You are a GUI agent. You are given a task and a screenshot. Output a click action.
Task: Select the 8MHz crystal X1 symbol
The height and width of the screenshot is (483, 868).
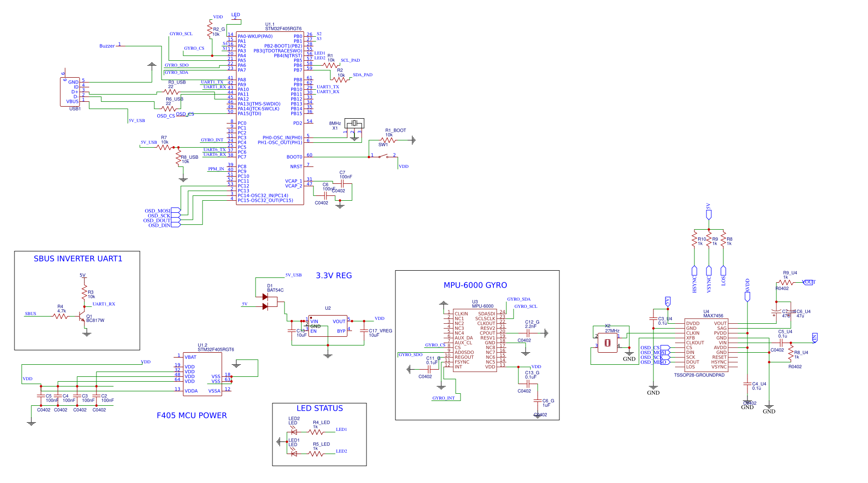(353, 124)
